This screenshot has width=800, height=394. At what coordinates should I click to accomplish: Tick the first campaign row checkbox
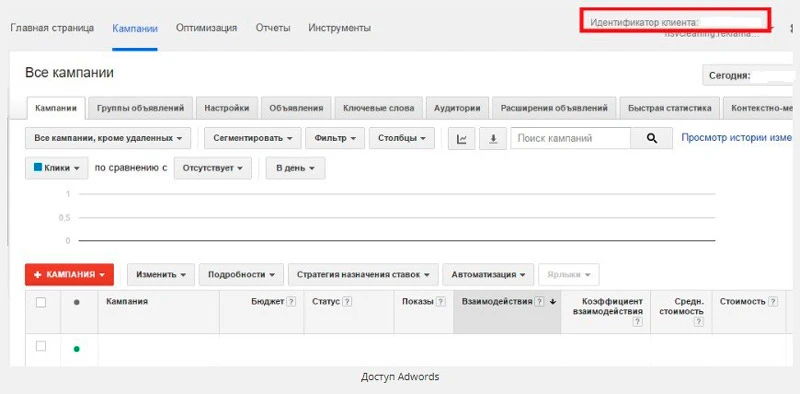[41, 347]
